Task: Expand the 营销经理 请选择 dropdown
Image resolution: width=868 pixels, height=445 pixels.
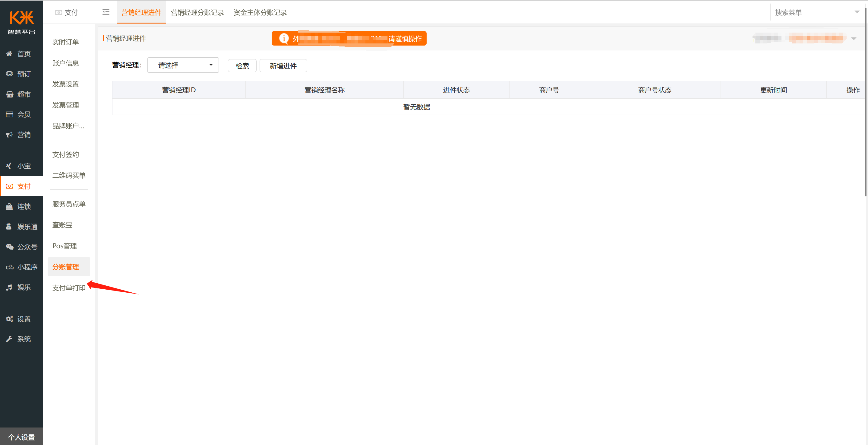Action: [183, 65]
